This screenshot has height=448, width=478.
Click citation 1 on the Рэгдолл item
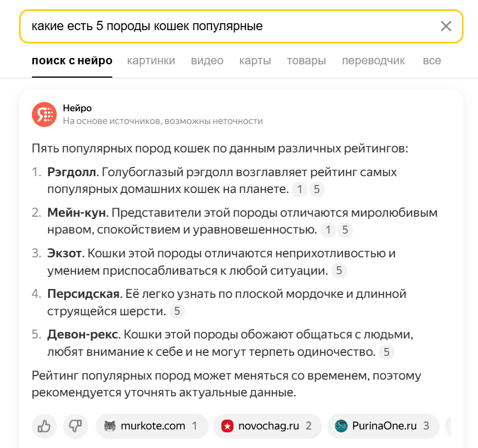coord(299,190)
